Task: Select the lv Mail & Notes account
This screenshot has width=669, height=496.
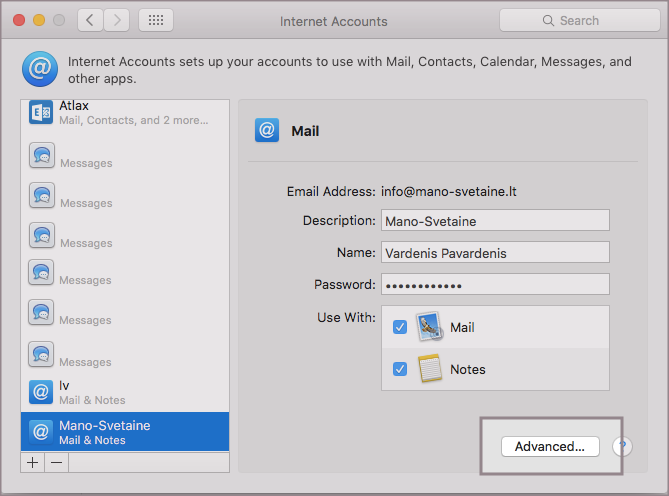Action: click(x=124, y=392)
